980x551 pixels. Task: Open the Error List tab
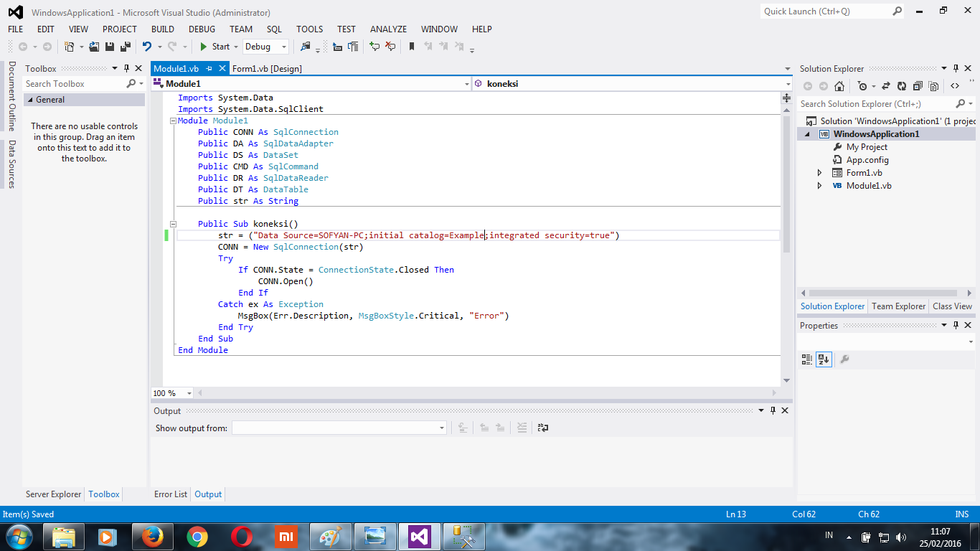(171, 494)
